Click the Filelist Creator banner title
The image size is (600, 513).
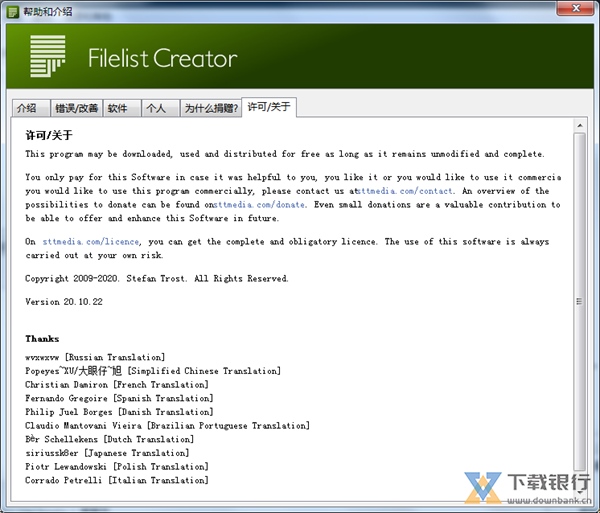coord(163,58)
